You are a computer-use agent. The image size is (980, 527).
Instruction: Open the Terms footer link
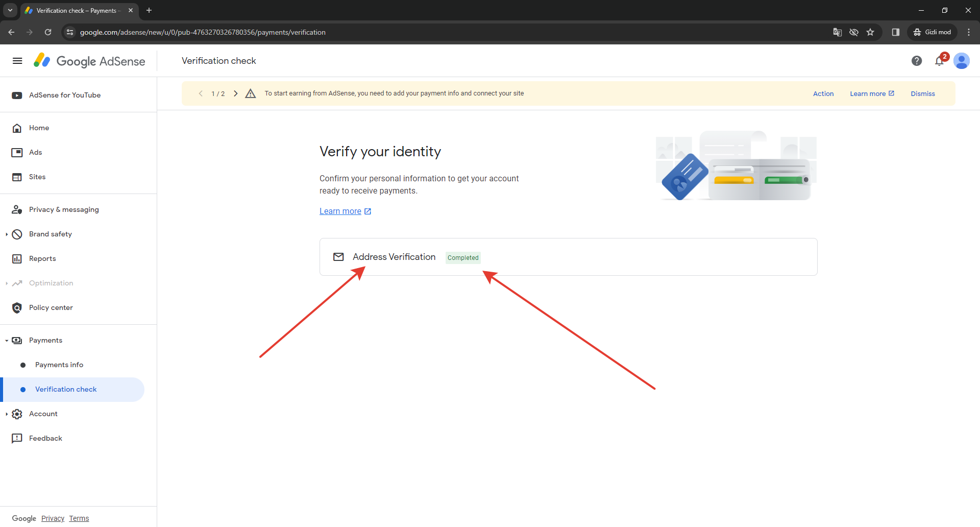79,518
